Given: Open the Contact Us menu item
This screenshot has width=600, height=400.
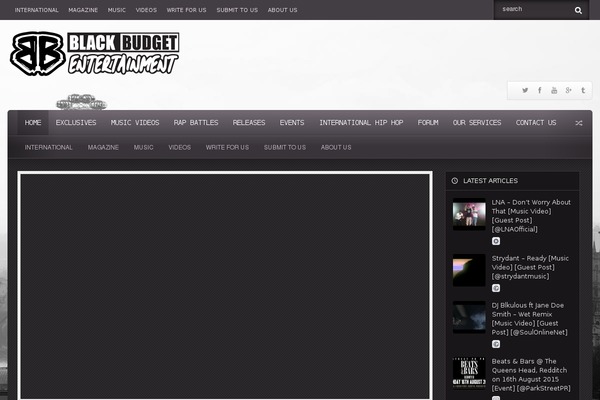Looking at the screenshot, I should click(x=536, y=122).
